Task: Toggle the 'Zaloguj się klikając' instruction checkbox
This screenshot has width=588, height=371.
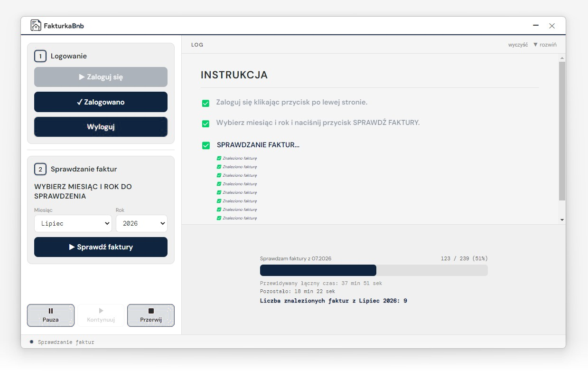Action: tap(206, 103)
